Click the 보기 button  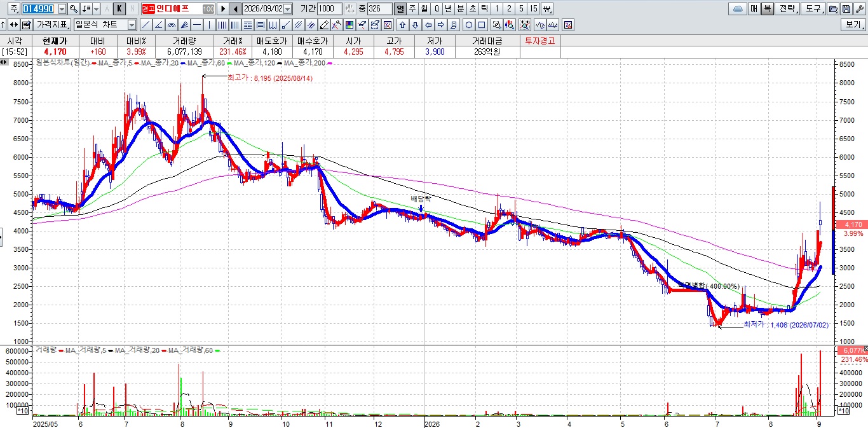(x=853, y=25)
